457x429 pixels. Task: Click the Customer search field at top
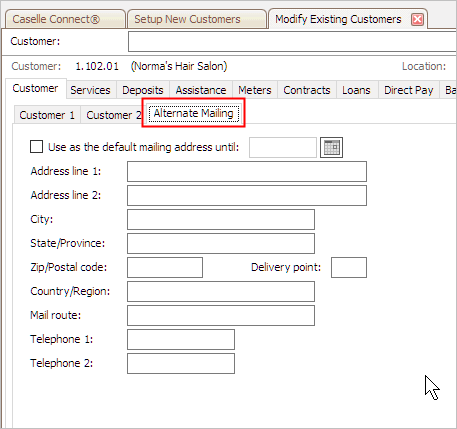tap(292, 41)
